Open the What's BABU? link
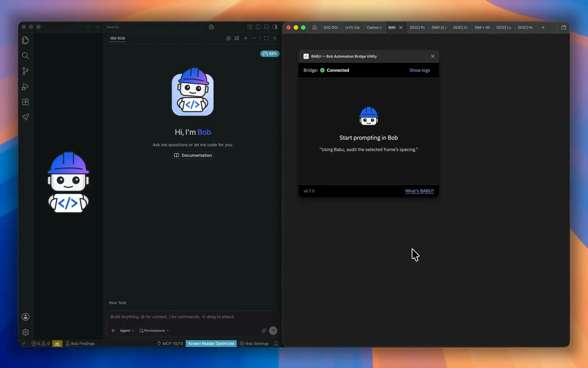Screen dimensions: 588x368 (x=419, y=191)
